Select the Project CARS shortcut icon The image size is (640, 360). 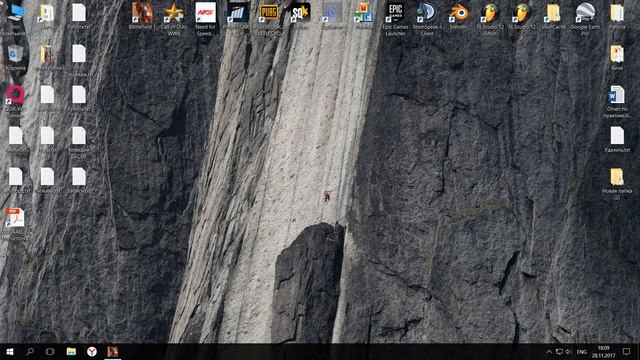pyautogui.click(x=238, y=13)
